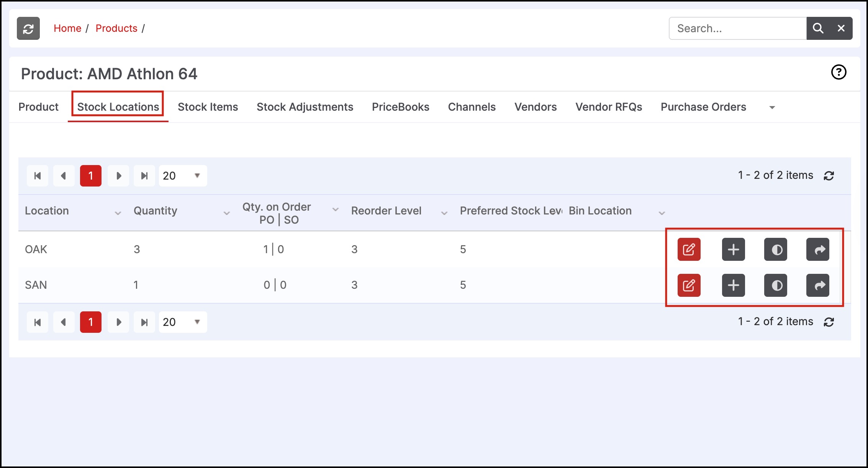Select page 1 in top pager
Screen dimensions: 868x468
(x=91, y=176)
